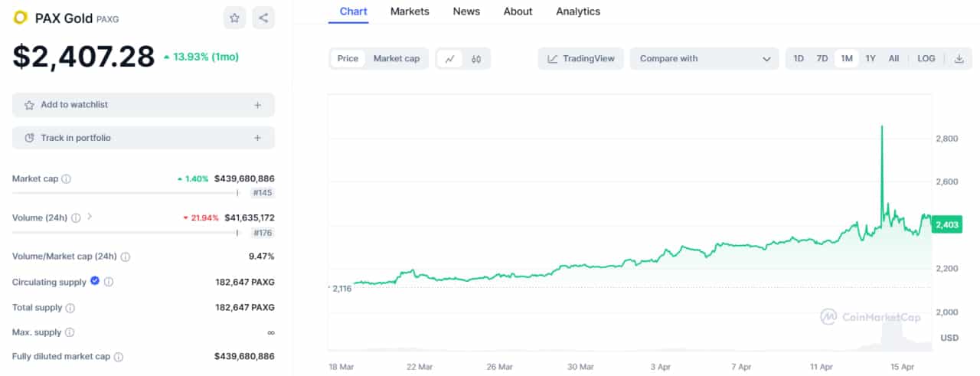The image size is (980, 376).
Task: Toggle LOG scale on chart
Action: pyautogui.click(x=926, y=59)
